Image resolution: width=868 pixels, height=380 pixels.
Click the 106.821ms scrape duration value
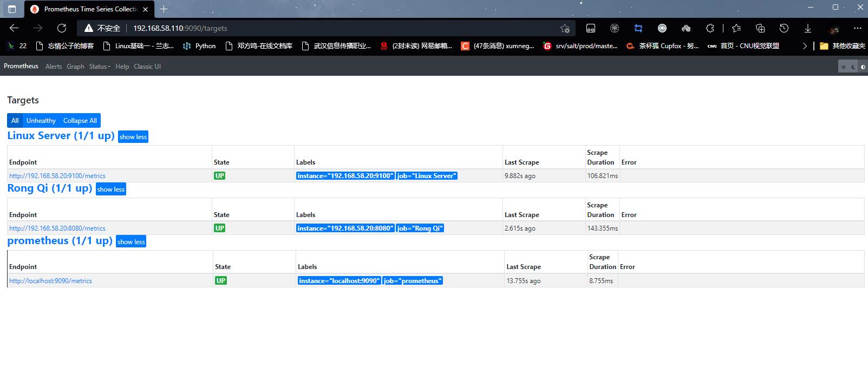coord(602,176)
